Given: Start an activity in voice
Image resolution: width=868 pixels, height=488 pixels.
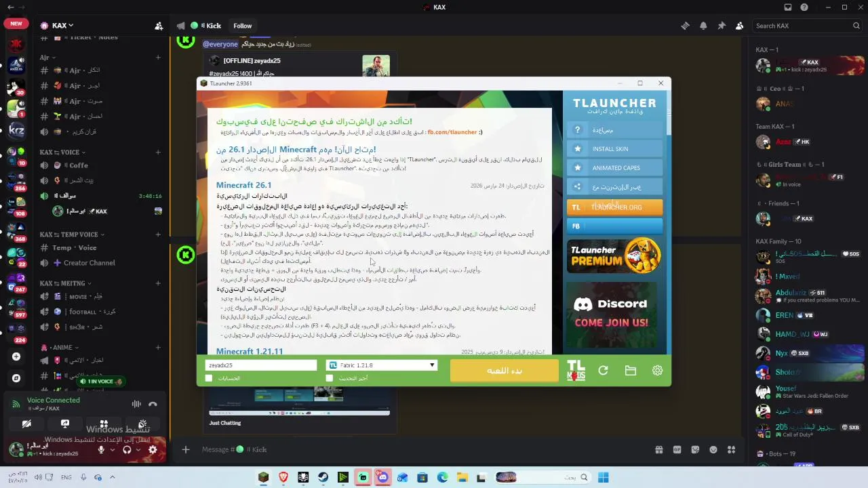Looking at the screenshot, I should click(104, 424).
